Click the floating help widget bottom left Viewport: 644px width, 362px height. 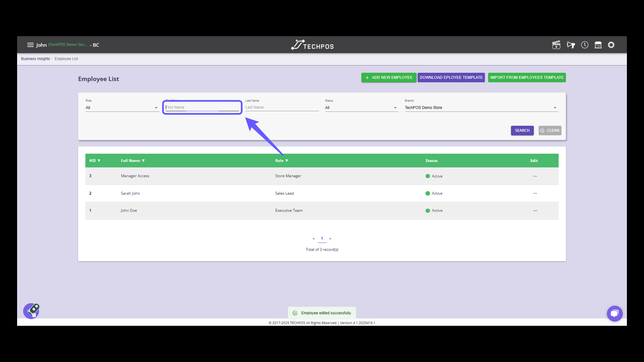click(x=31, y=311)
